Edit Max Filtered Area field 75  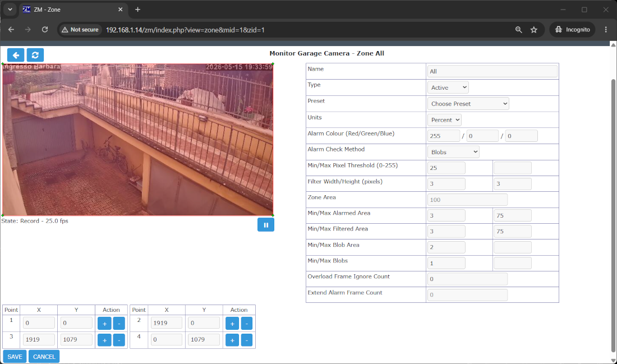[512, 231]
